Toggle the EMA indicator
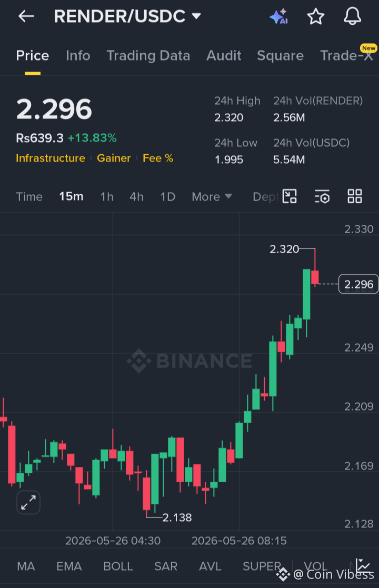379x588 pixels. click(69, 566)
